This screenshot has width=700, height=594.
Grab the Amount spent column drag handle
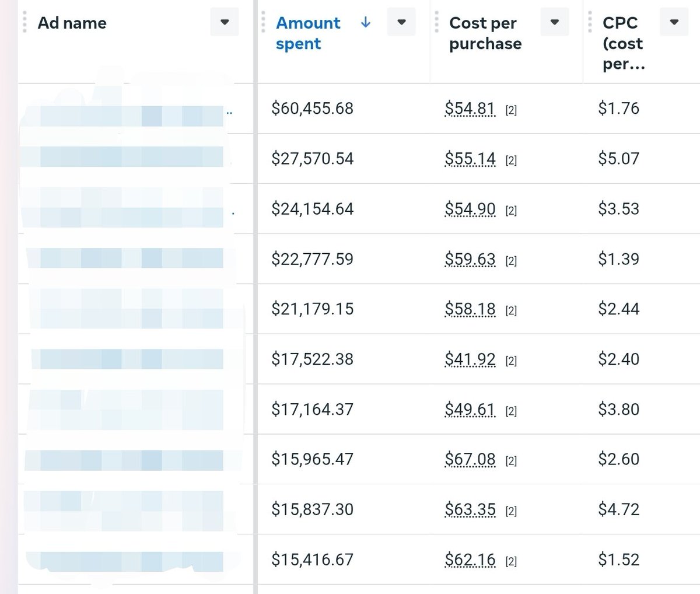pyautogui.click(x=264, y=23)
